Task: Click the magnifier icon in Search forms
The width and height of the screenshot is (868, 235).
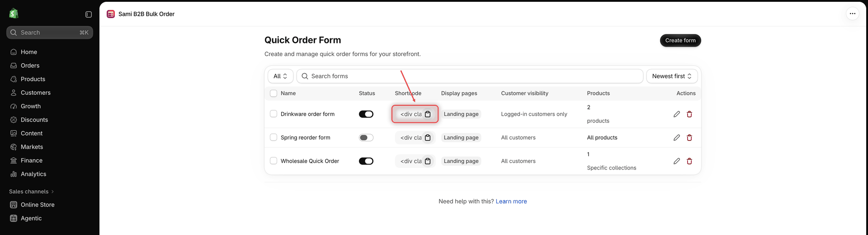Action: click(x=305, y=76)
